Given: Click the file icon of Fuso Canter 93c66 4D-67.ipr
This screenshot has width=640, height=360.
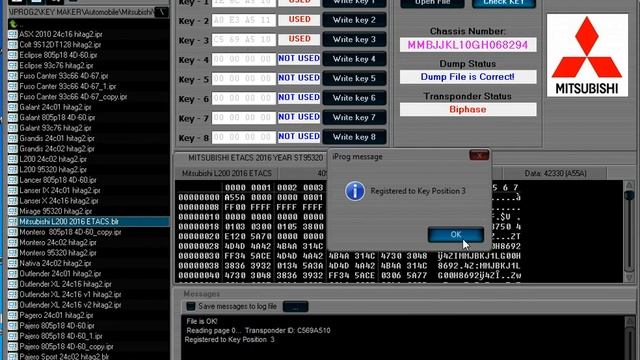Looking at the screenshot, I should 13,76.
